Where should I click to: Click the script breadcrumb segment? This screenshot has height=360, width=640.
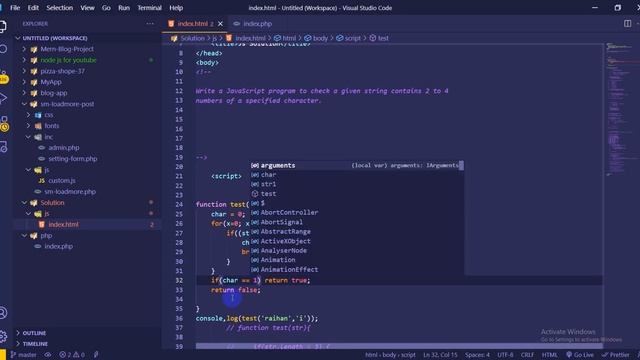coord(353,38)
